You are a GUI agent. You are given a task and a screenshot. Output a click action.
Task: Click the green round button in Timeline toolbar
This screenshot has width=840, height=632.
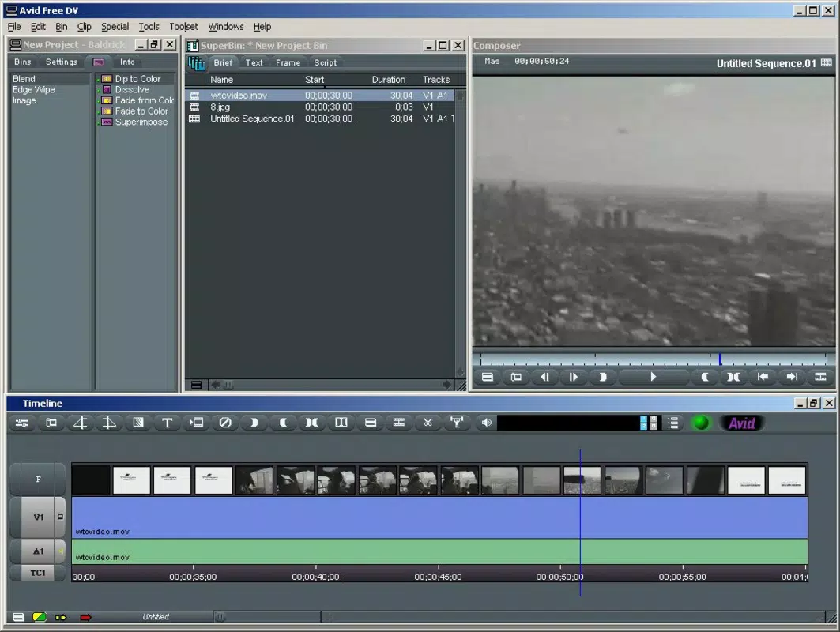click(x=701, y=423)
